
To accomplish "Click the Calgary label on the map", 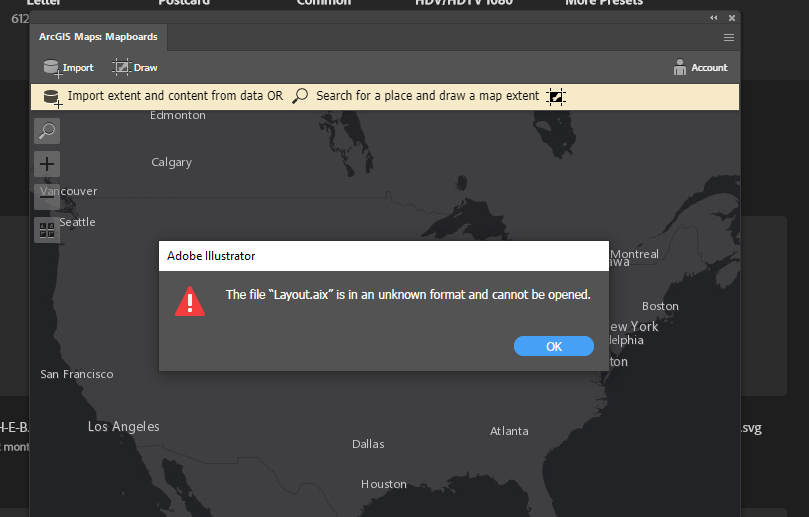I will 171,162.
